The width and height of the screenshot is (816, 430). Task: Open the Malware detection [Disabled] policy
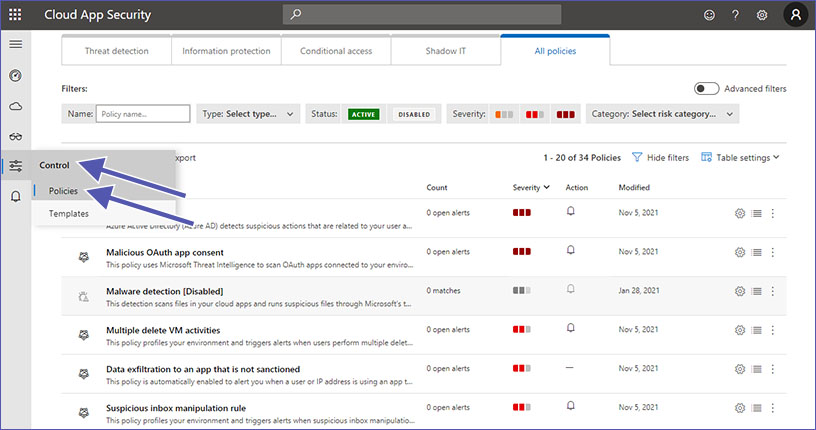tap(164, 292)
